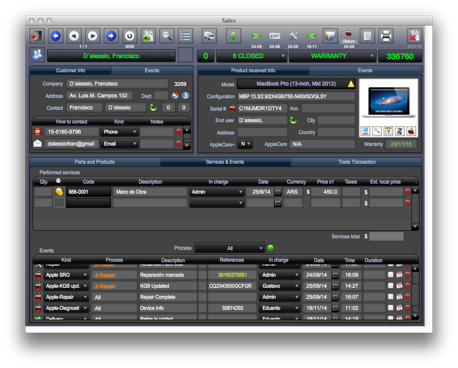Click the circular refresh icon in the toolbar
This screenshot has height=368, width=458.
coord(129,36)
